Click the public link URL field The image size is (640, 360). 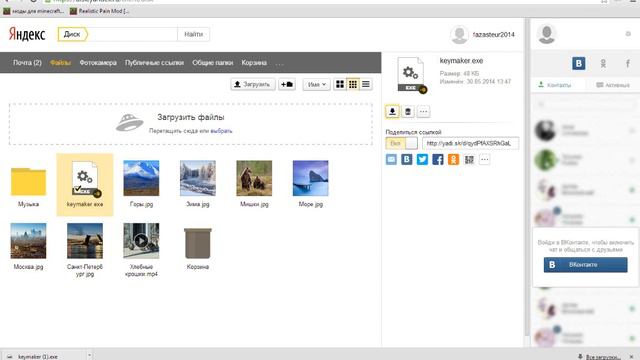(471, 143)
